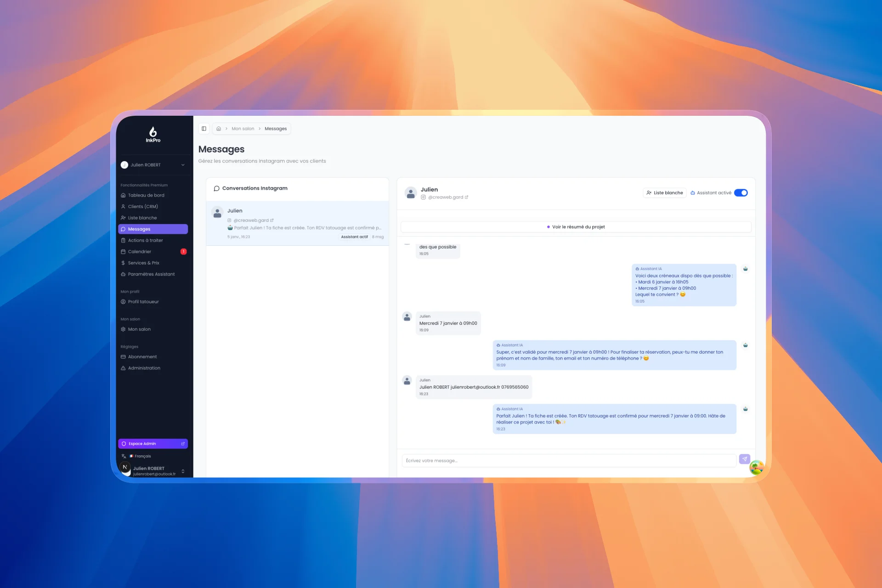Open the Espace Admin button

click(x=153, y=444)
